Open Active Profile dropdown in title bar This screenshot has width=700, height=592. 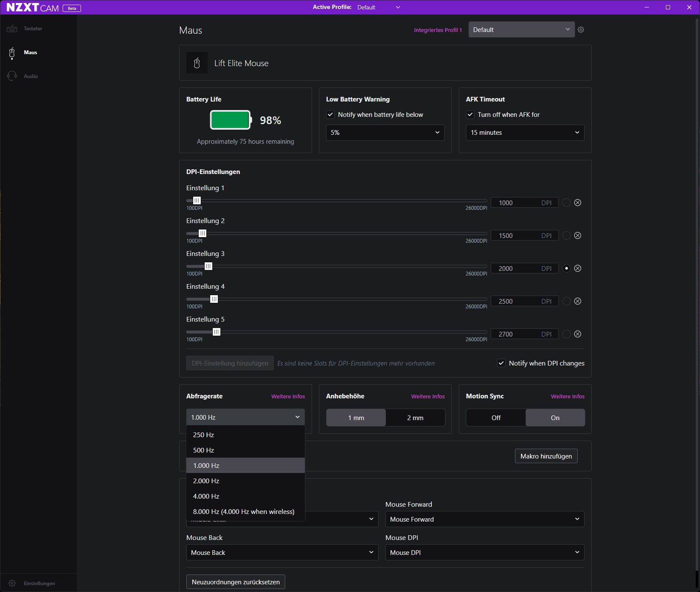click(x=379, y=7)
